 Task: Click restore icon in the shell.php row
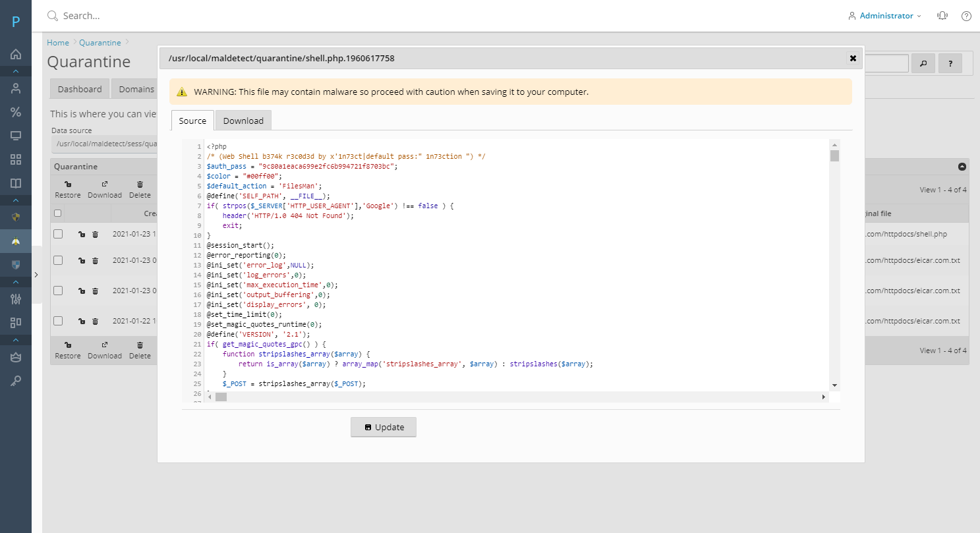[x=81, y=234]
